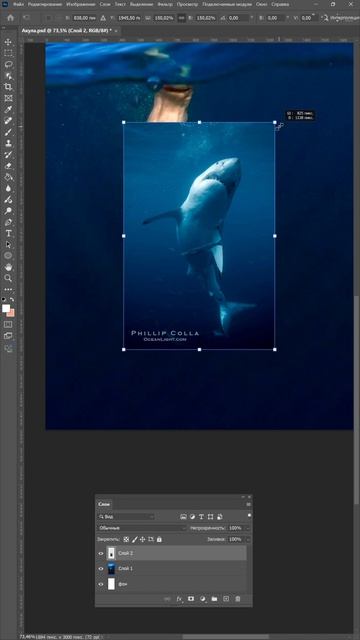The image size is (360, 640).
Task: Hide layer Слой 1 with eye icon
Action: [101, 569]
